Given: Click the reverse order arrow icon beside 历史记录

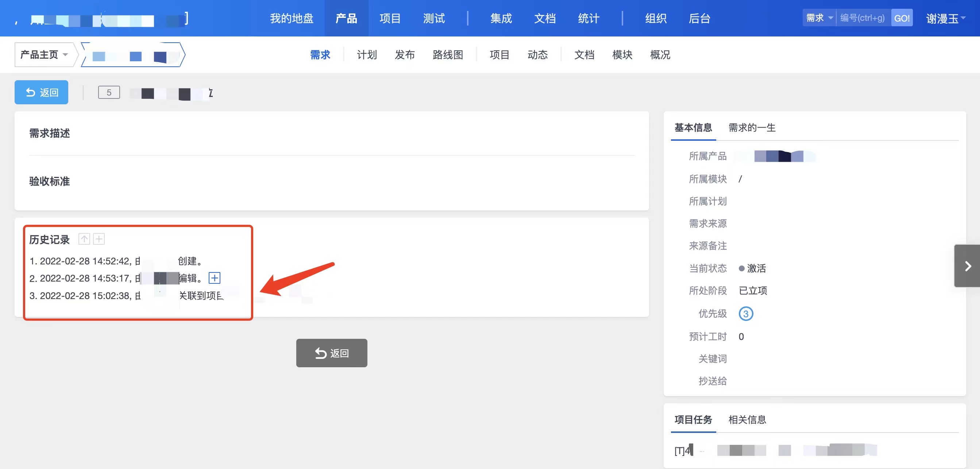Looking at the screenshot, I should [84, 239].
